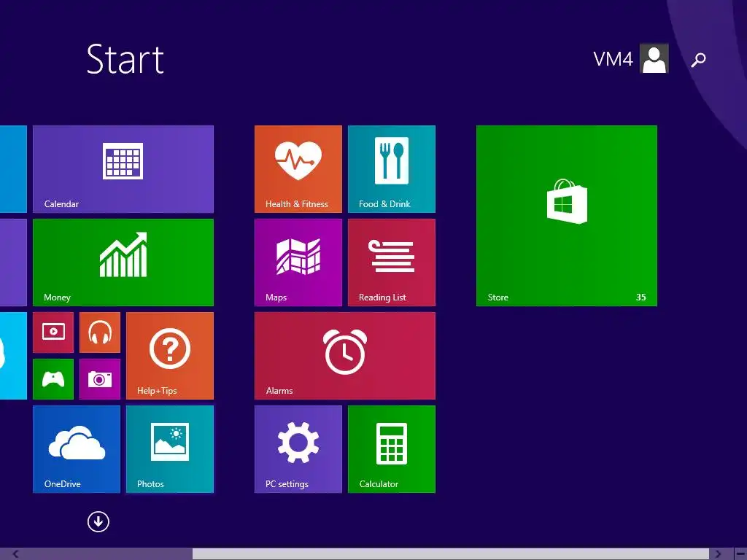
Task: Open the Photos tile
Action: coord(170,449)
